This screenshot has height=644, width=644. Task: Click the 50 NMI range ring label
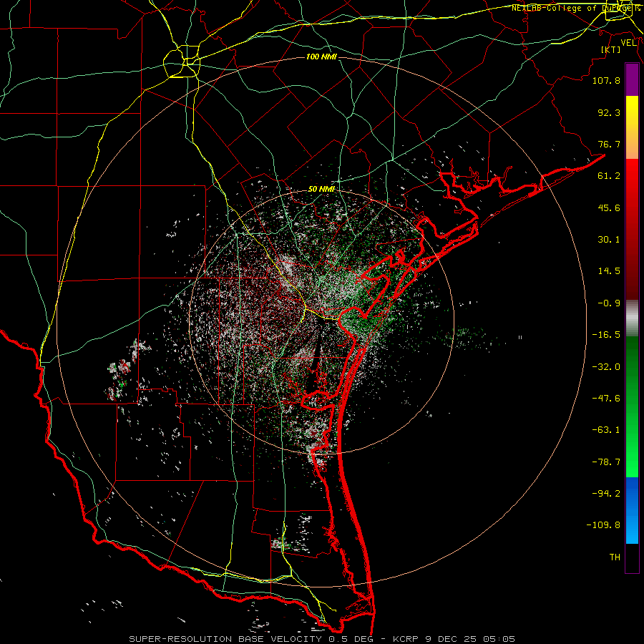click(x=321, y=189)
